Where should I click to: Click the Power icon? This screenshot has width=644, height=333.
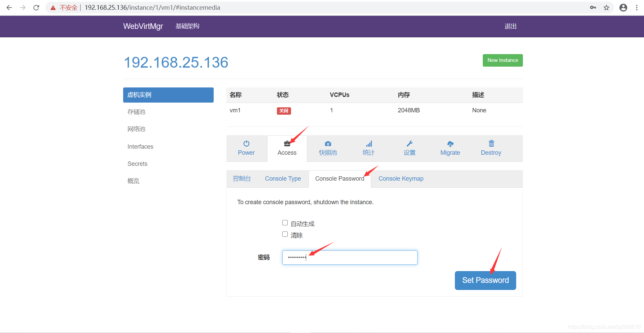coord(246,144)
